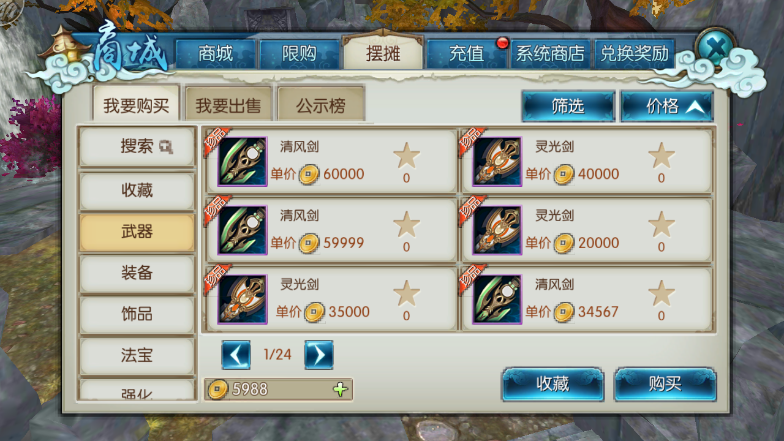
Task: Select the 饰品 accessories category
Action: tap(137, 314)
